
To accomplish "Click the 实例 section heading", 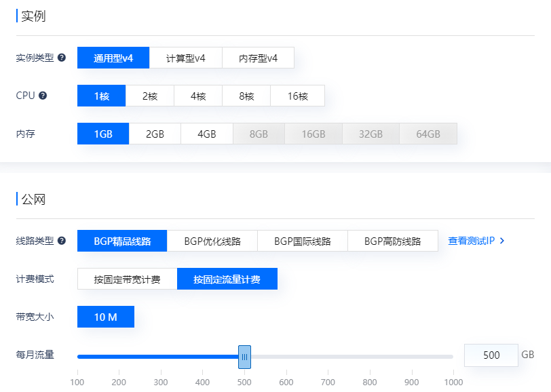I will pos(33,16).
